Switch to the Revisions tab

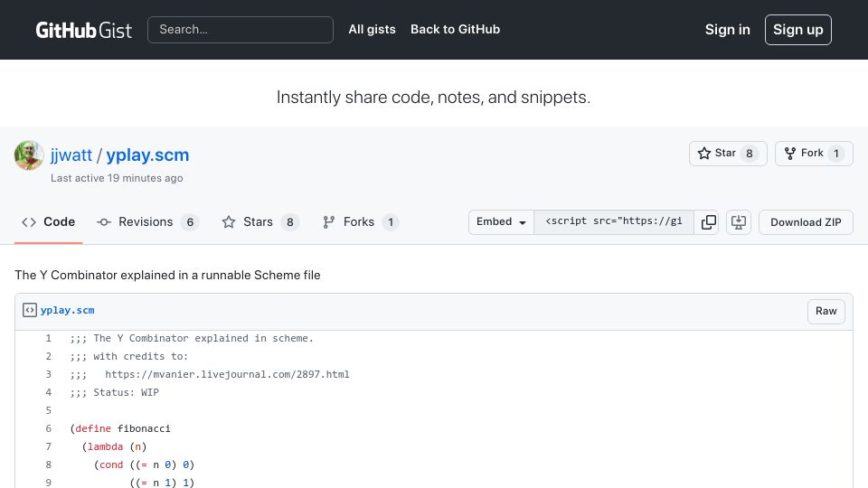[x=147, y=222]
